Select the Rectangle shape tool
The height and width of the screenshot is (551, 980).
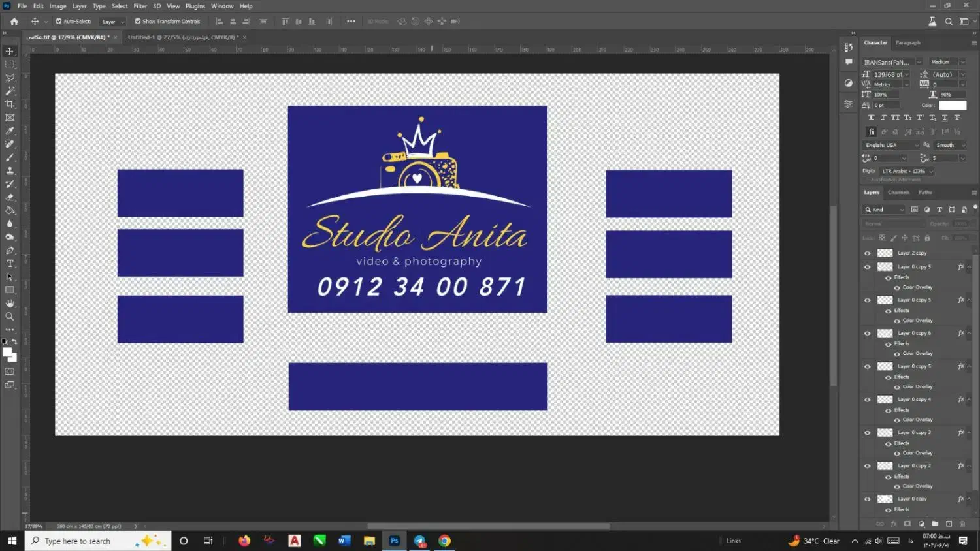pos(10,290)
